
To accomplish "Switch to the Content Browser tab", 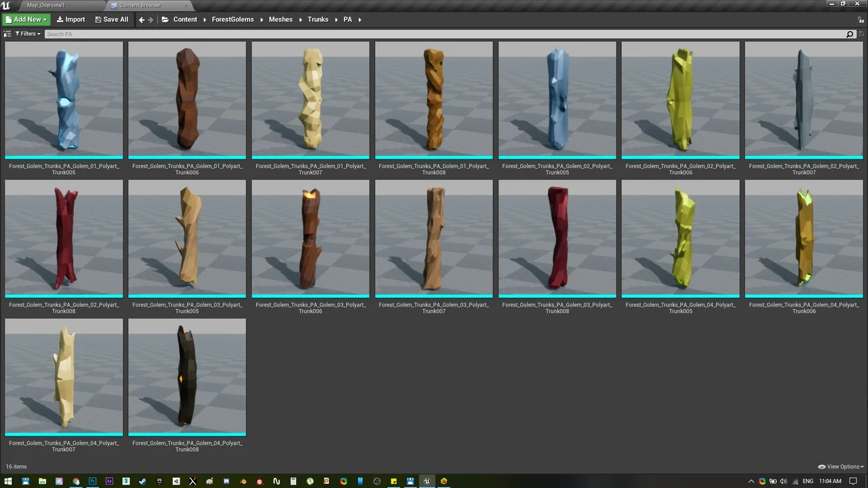I will 138,5.
